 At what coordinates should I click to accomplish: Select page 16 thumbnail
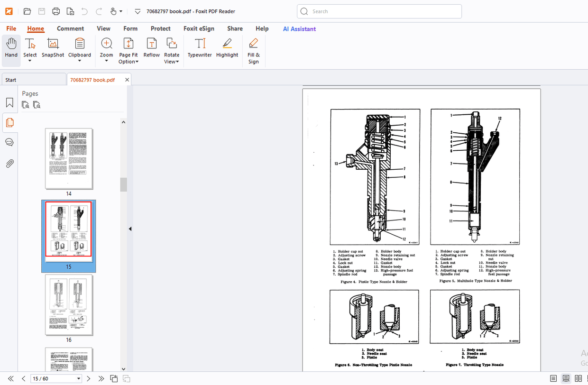pyautogui.click(x=69, y=305)
